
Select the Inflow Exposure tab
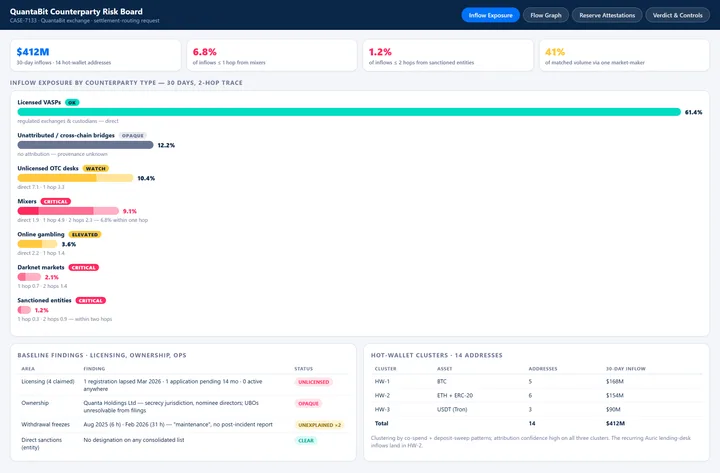[x=490, y=15]
